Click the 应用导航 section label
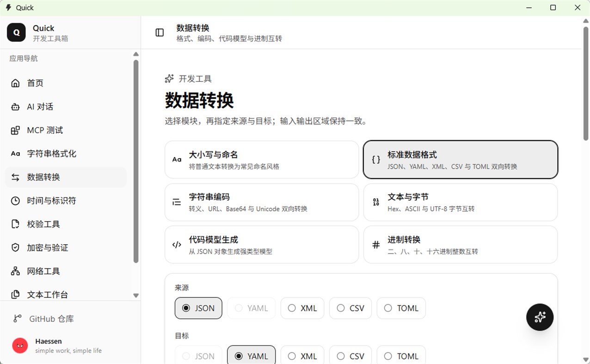 pos(24,59)
